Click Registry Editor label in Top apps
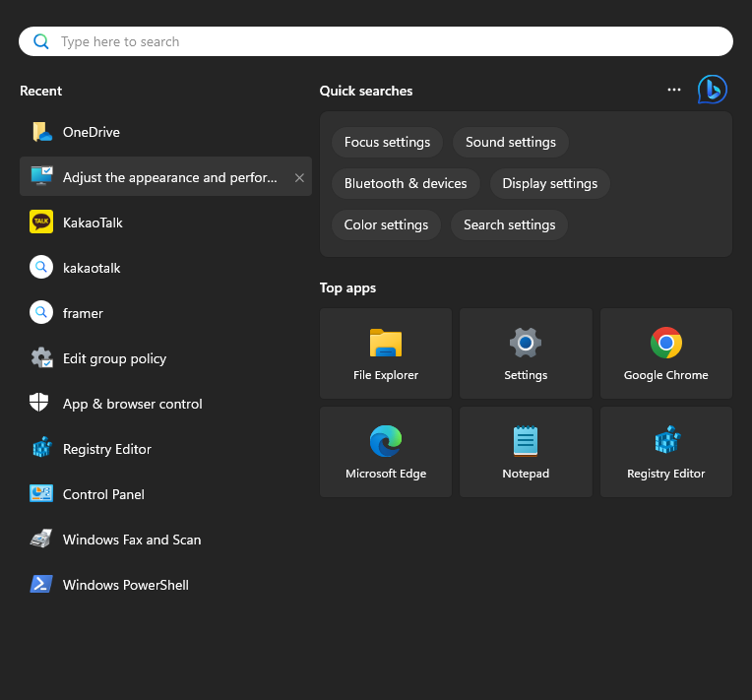This screenshot has width=752, height=700. pos(666,474)
